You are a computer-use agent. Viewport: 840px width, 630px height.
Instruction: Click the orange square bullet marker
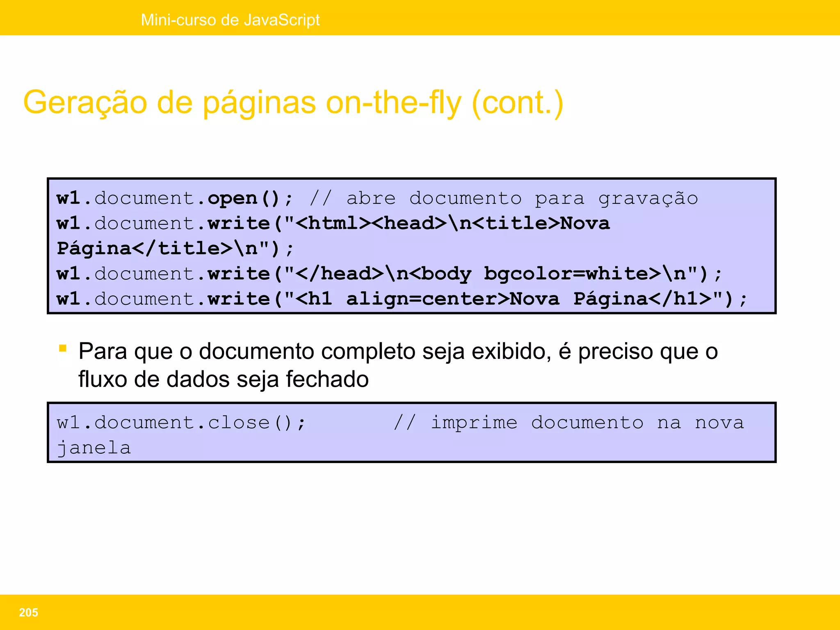(x=63, y=349)
